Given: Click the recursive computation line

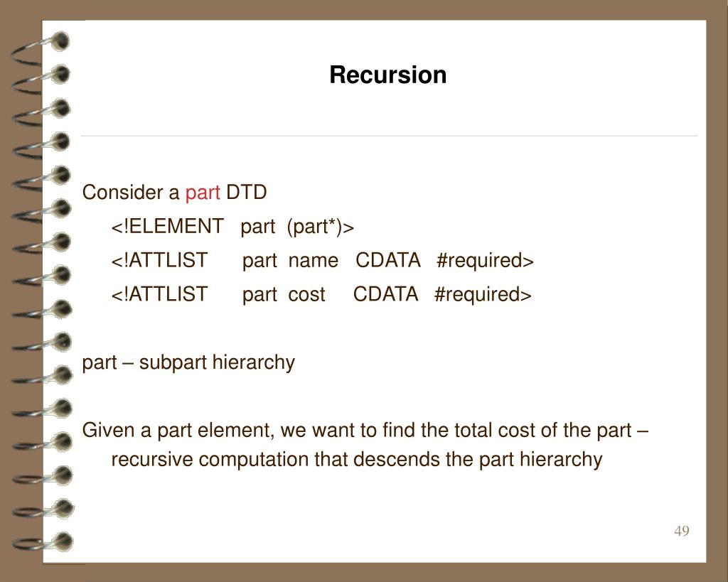Looking at the screenshot, I should pos(357,460).
